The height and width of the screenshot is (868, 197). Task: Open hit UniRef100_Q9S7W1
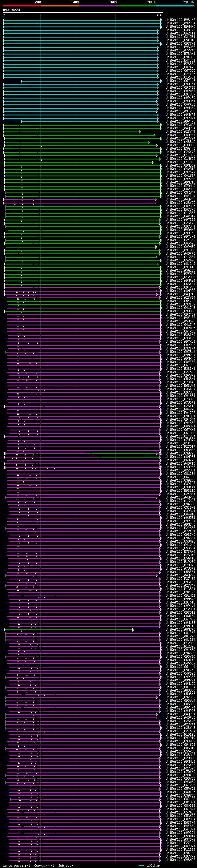click(180, 43)
